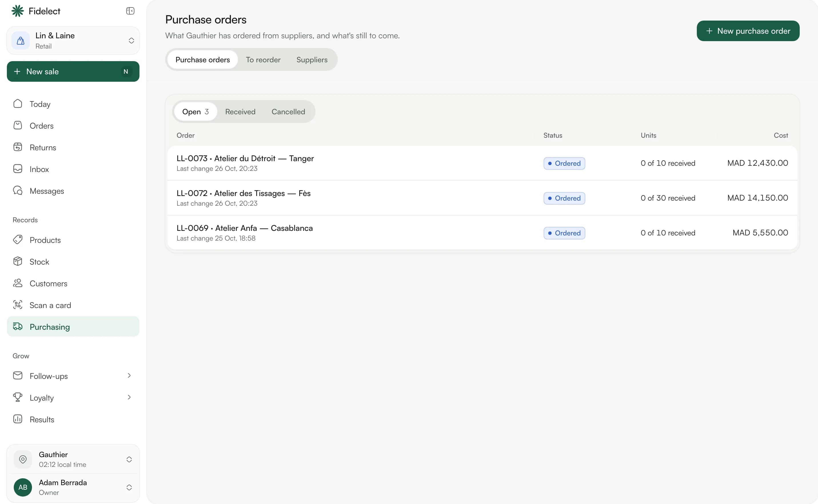Show Received purchase orders

pyautogui.click(x=240, y=112)
